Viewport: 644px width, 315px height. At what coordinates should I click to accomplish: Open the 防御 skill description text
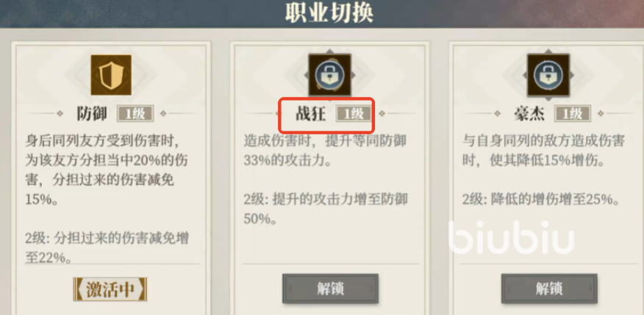[x=107, y=170]
